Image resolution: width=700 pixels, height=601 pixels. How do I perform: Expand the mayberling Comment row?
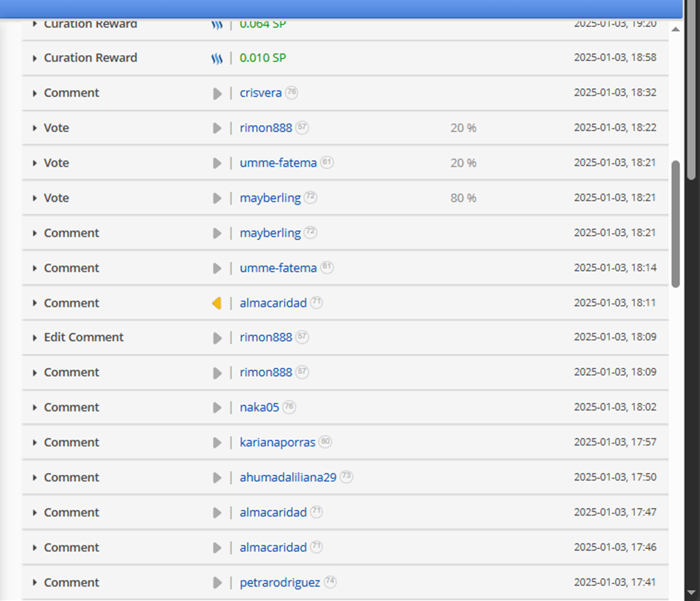pyautogui.click(x=34, y=233)
